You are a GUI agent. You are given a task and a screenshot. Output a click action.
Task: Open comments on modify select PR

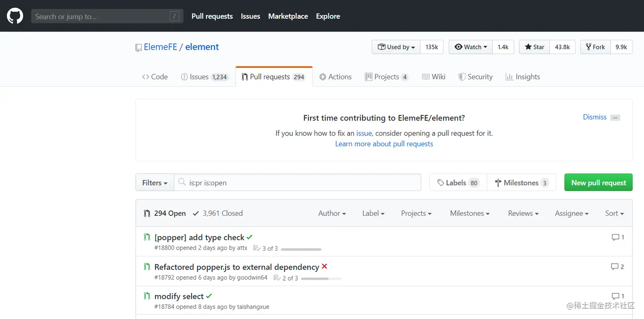tap(618, 296)
